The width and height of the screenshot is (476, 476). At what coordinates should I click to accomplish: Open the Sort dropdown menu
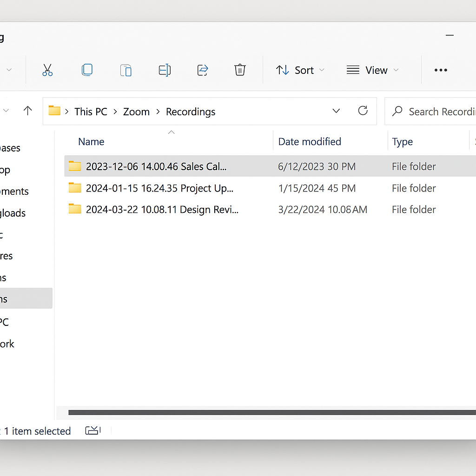pos(300,70)
